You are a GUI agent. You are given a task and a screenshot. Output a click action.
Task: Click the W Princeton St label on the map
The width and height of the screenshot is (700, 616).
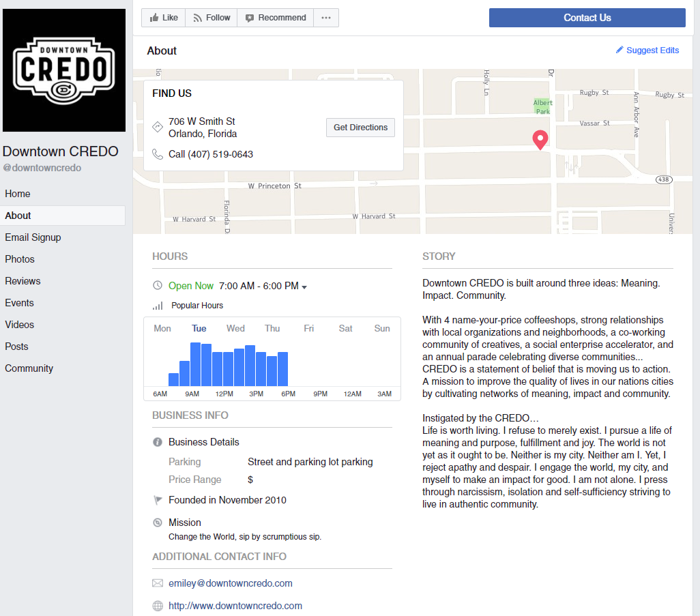[x=274, y=186]
